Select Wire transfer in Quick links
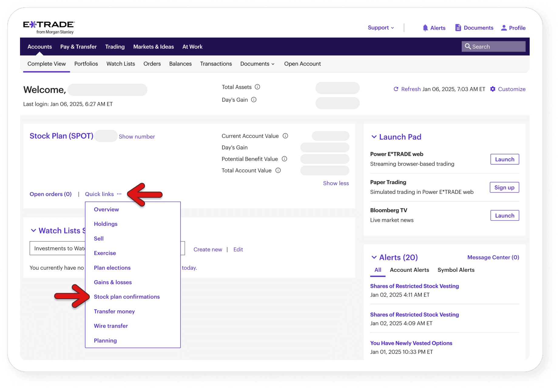The image size is (560, 392). click(x=111, y=326)
